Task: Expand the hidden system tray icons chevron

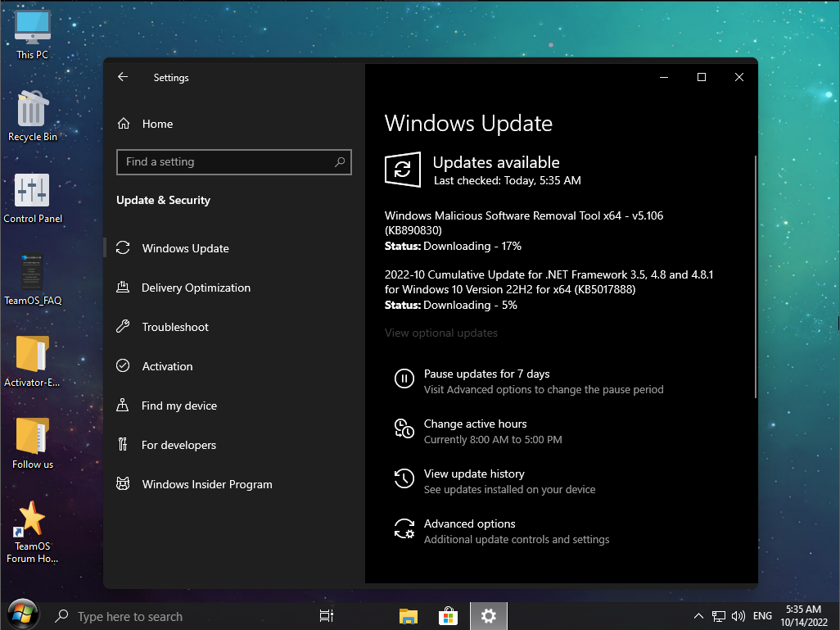Action: (x=698, y=616)
